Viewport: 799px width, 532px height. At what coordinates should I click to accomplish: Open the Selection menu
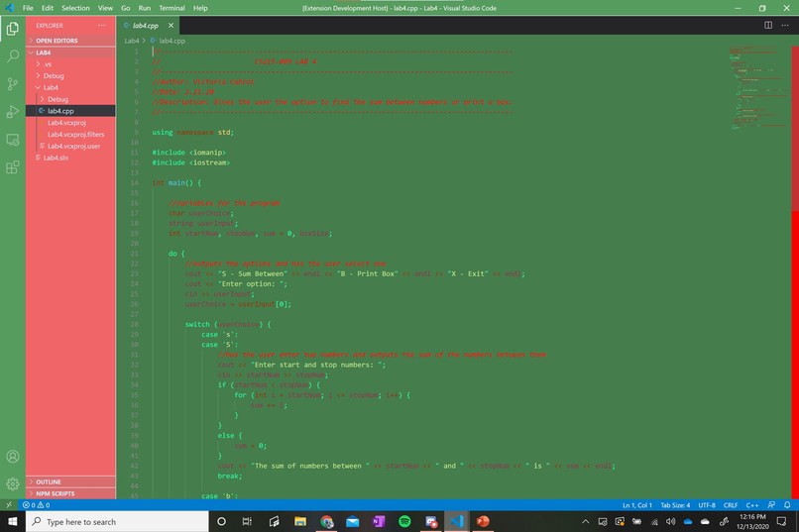[x=75, y=8]
